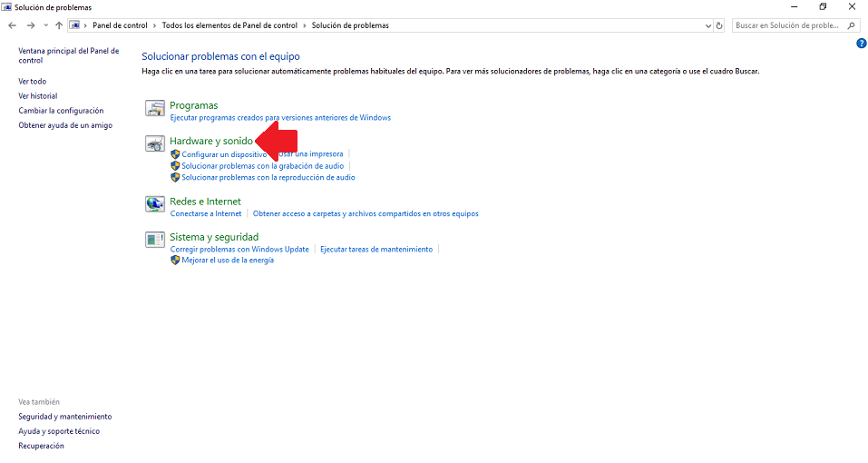The height and width of the screenshot is (463, 868).
Task: Run programs made for earlier Windows versions
Action: click(x=280, y=117)
